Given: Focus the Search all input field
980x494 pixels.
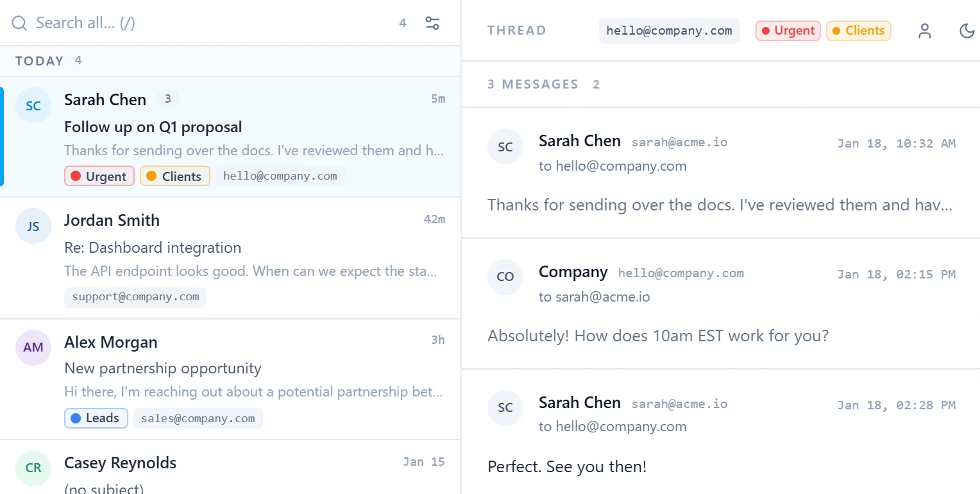Looking at the screenshot, I should click(212, 23).
